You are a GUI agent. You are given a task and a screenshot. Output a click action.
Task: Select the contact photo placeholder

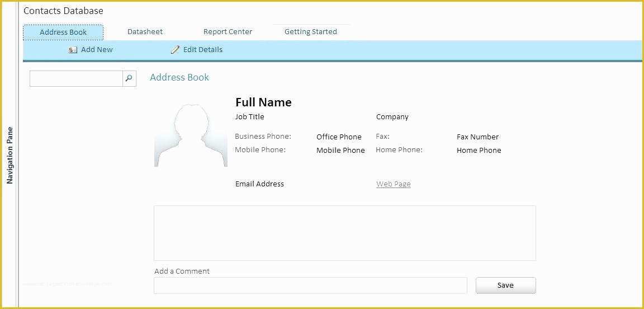191,135
